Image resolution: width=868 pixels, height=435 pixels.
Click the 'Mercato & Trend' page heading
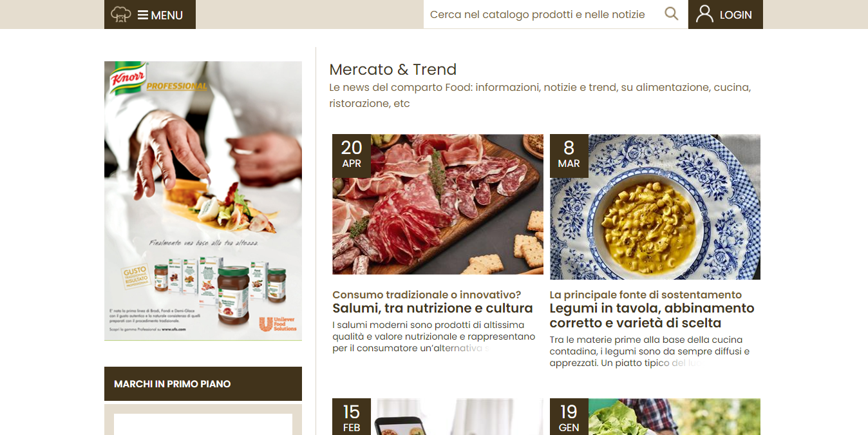(x=393, y=70)
